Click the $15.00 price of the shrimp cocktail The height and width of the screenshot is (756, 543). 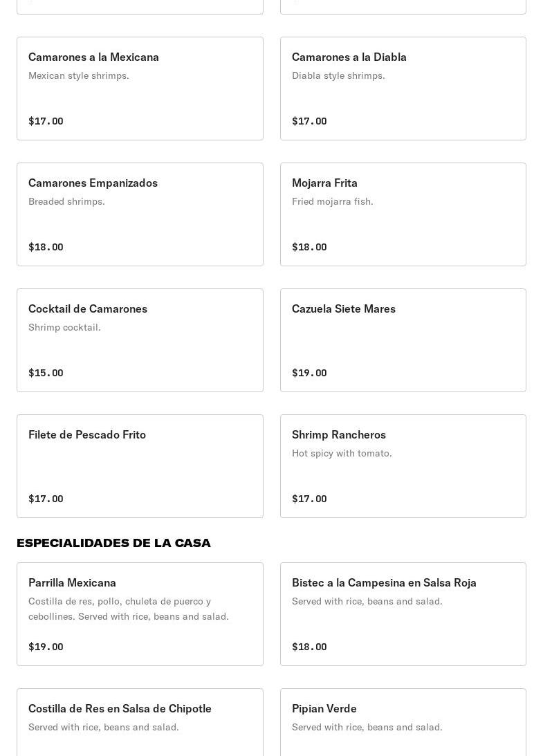46,373
